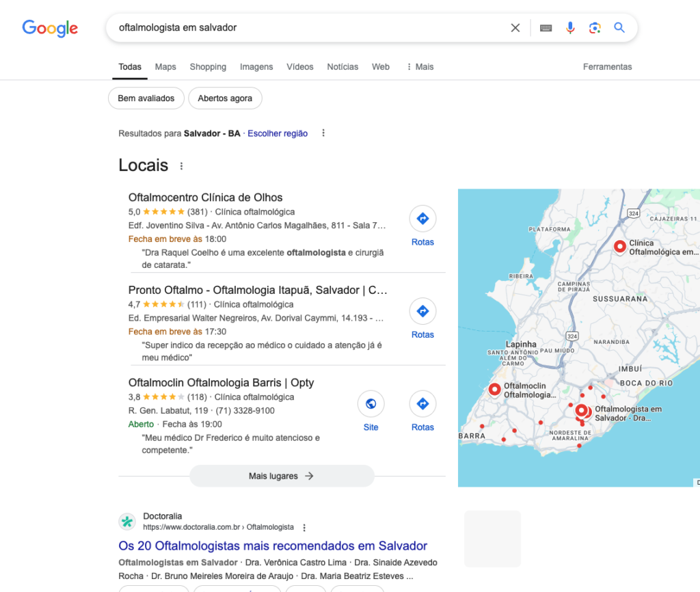Click the Oftalmoclin Oftalmologia map pin
The height and width of the screenshot is (592, 700).
[x=495, y=390]
